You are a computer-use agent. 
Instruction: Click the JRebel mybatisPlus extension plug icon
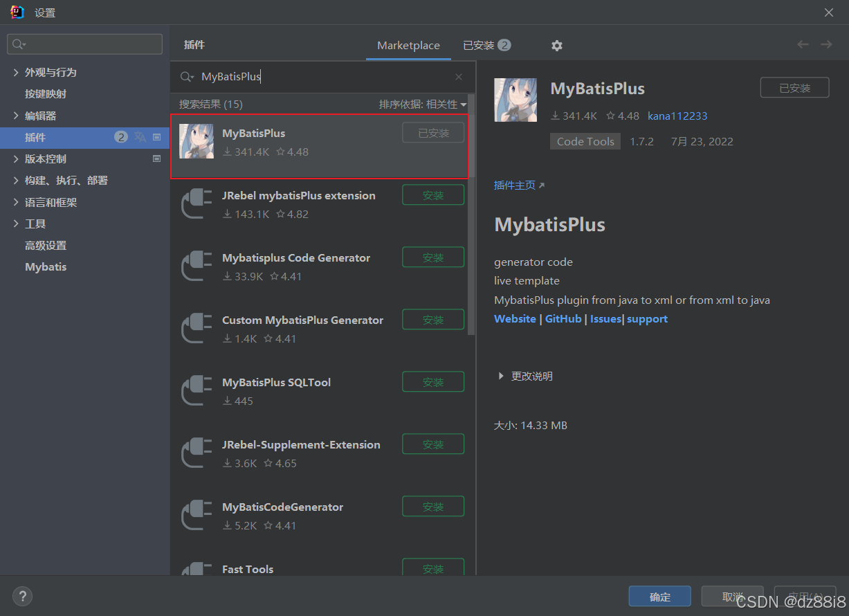(197, 204)
